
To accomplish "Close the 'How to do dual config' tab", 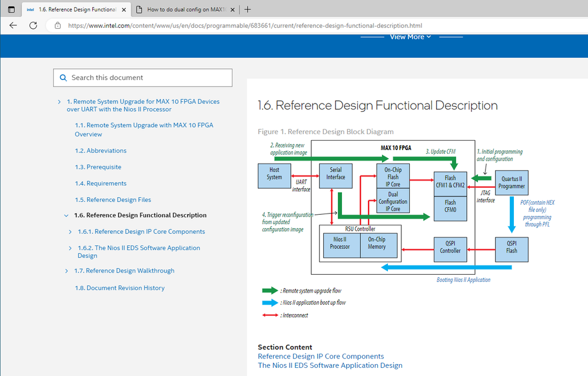I will pyautogui.click(x=232, y=9).
